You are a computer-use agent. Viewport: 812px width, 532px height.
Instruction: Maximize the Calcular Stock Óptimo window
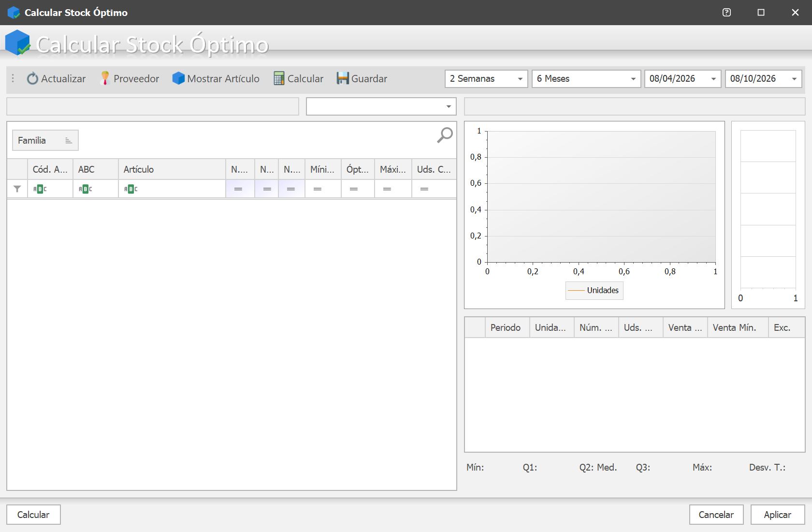[x=761, y=13]
